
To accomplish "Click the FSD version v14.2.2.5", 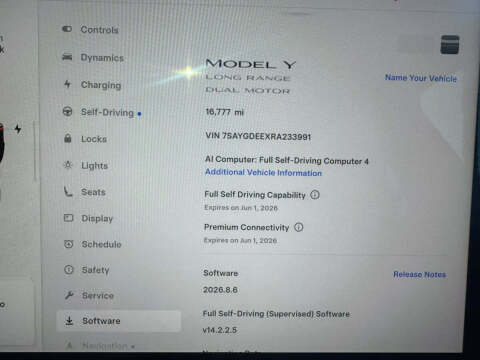I will click(220, 330).
